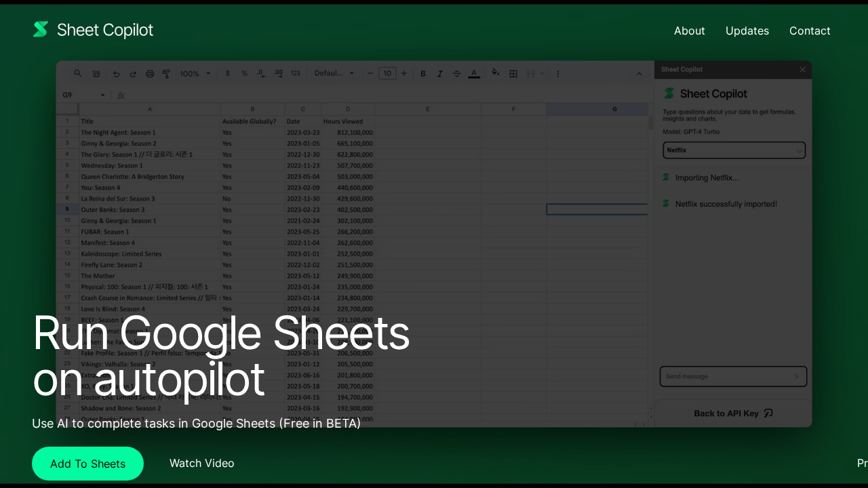This screenshot has width=868, height=488.
Task: Click the Add To Sheets button
Action: (x=87, y=464)
